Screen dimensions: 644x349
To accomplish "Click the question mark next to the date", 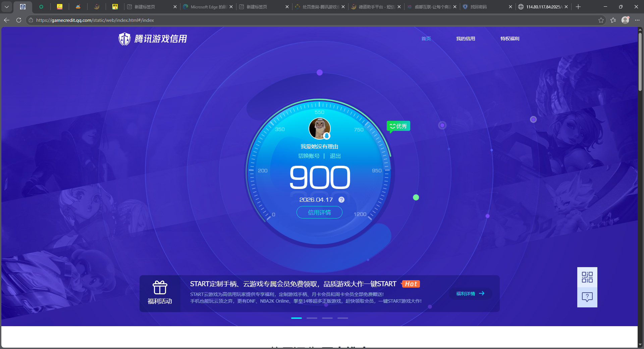I will (x=341, y=200).
